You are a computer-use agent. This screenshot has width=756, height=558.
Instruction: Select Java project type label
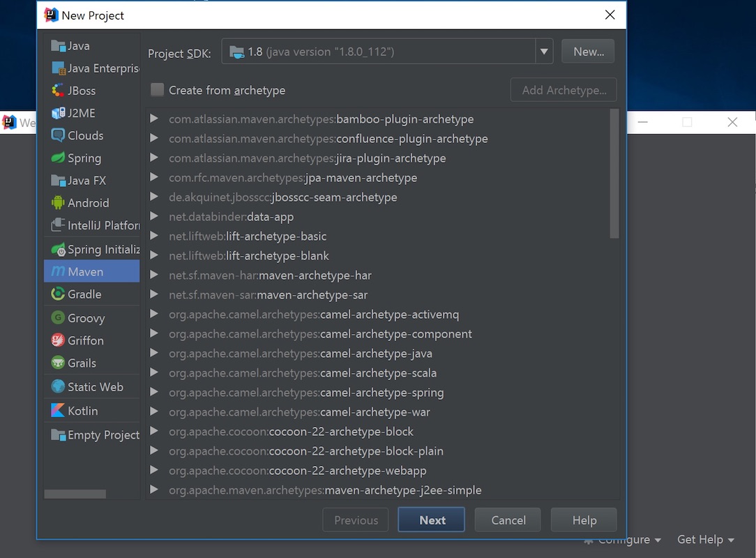click(x=79, y=46)
